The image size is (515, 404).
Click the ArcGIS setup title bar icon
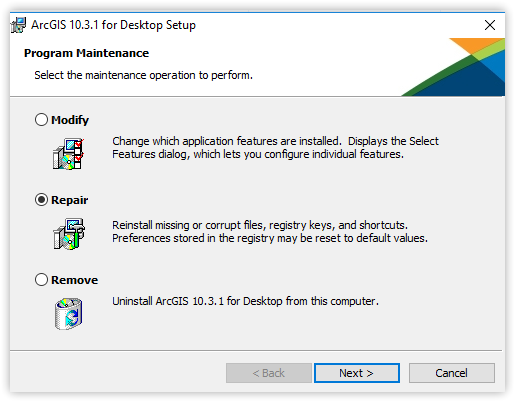(x=18, y=25)
